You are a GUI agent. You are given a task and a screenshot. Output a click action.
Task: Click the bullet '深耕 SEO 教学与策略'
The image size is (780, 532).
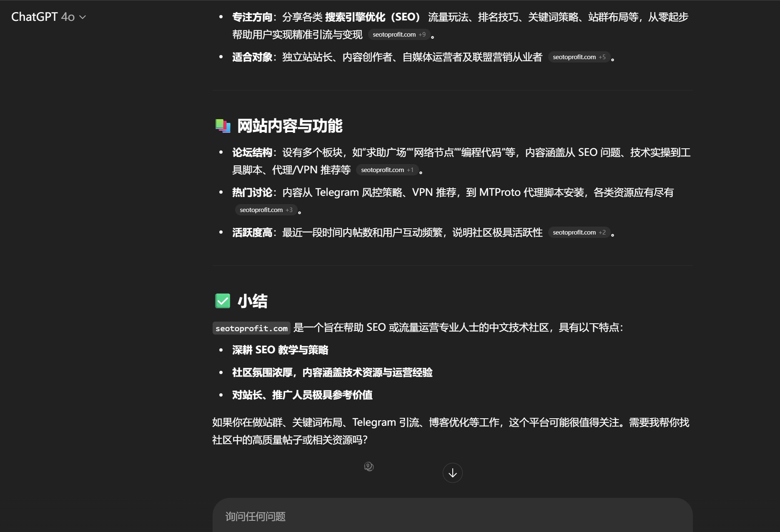coord(280,350)
